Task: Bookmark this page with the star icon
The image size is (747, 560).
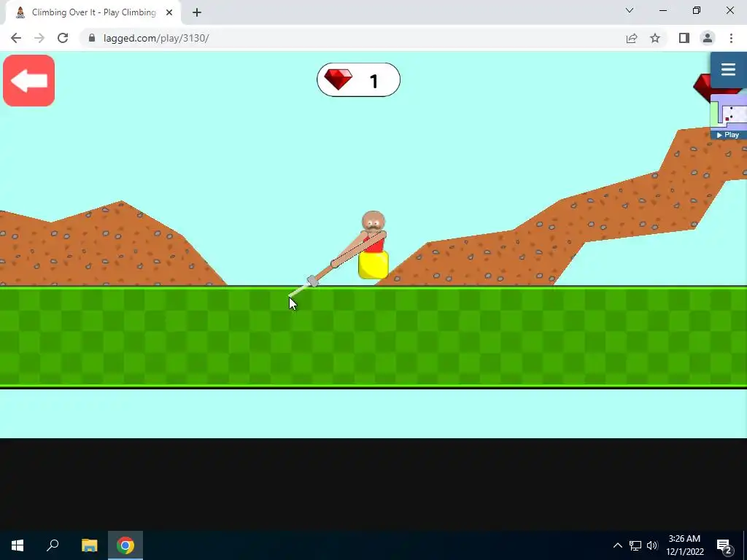Action: 655,38
